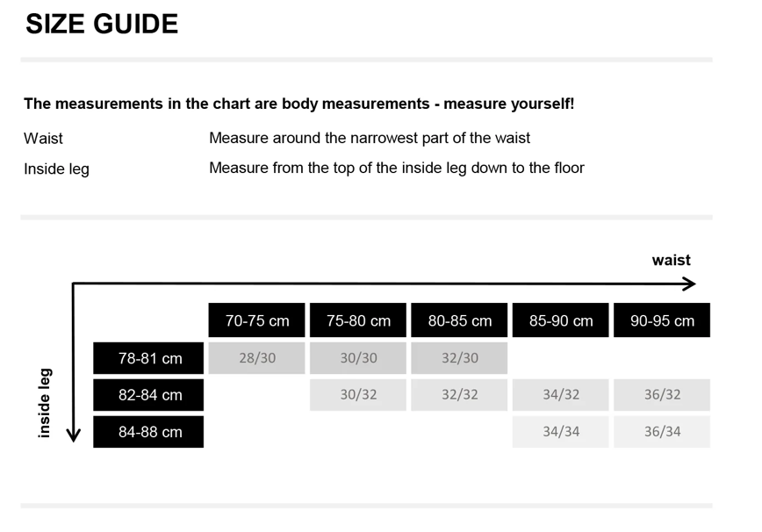Image resolution: width=762 pixels, height=532 pixels.
Task: Select the 80-85 cm waist header
Action: point(459,320)
